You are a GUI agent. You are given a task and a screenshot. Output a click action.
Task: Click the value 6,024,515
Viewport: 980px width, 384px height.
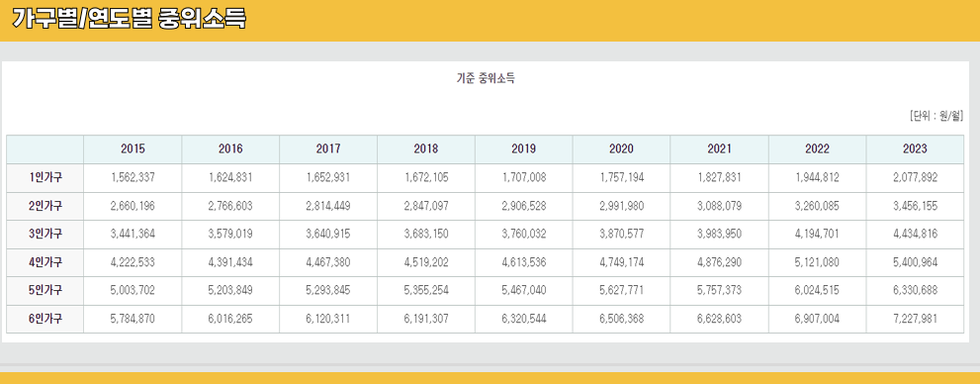(x=818, y=290)
